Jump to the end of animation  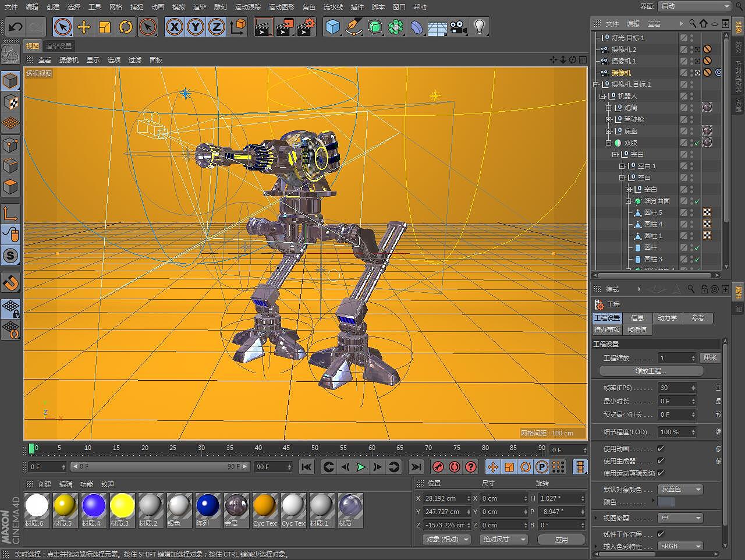pos(416,467)
